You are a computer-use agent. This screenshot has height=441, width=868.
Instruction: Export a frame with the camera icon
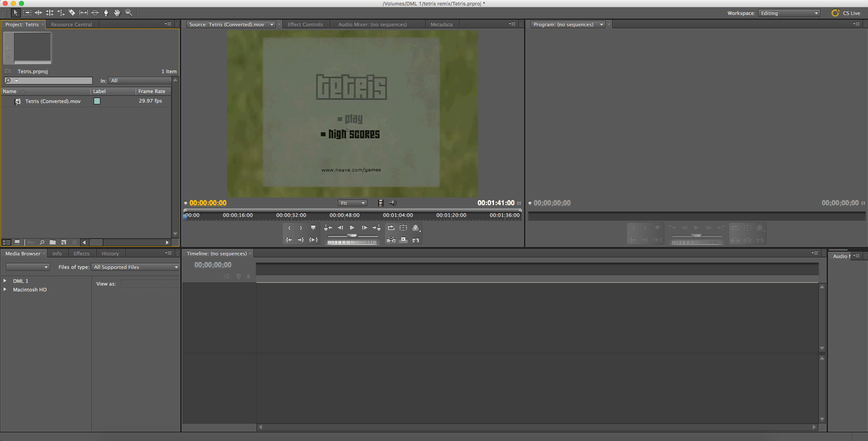click(416, 240)
